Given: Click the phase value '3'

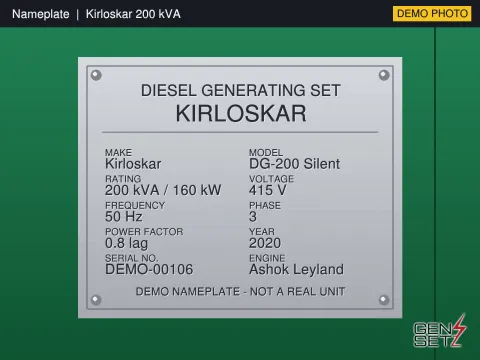Looking at the screenshot, I should point(253,217).
